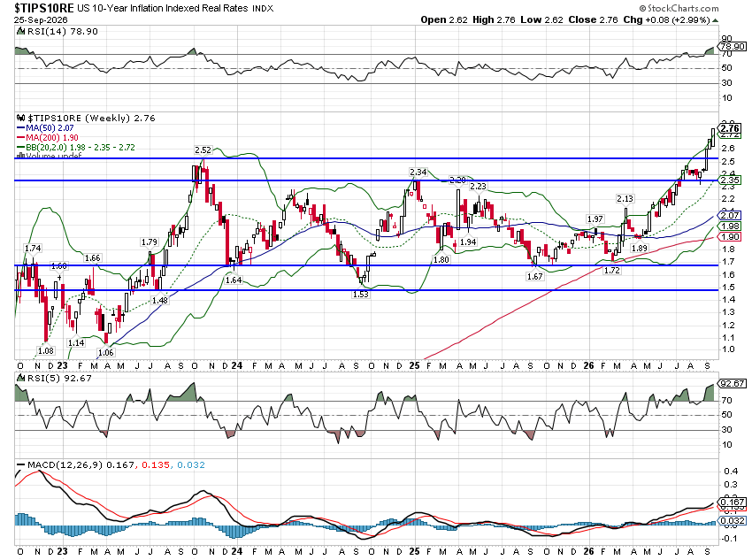Click the year 24 label on price axis
Viewport: 752px width, 560px height.
click(x=237, y=365)
